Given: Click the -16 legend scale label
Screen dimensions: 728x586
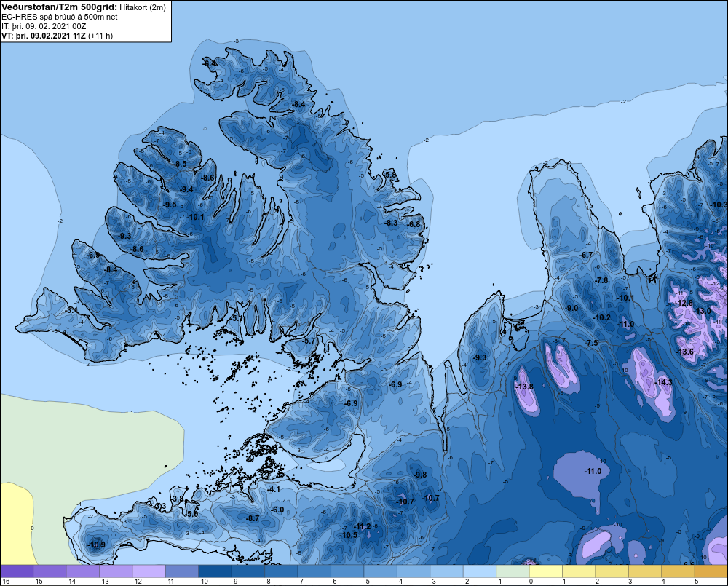Looking at the screenshot, I should coord(5,582).
